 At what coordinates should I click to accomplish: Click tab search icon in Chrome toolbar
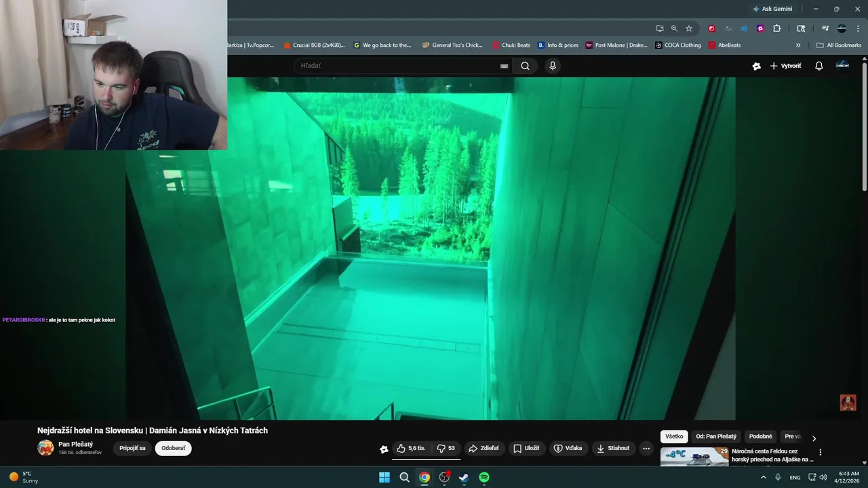pyautogui.click(x=801, y=28)
